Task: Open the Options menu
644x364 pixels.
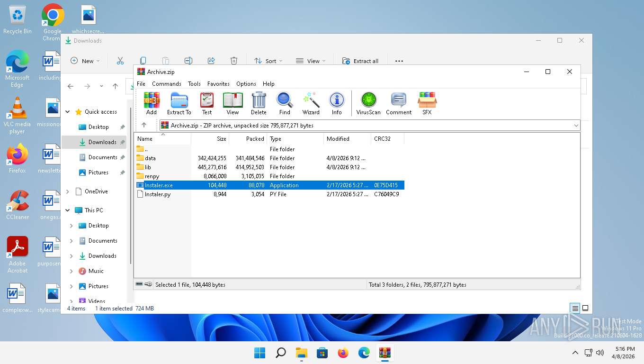Action: [246, 84]
